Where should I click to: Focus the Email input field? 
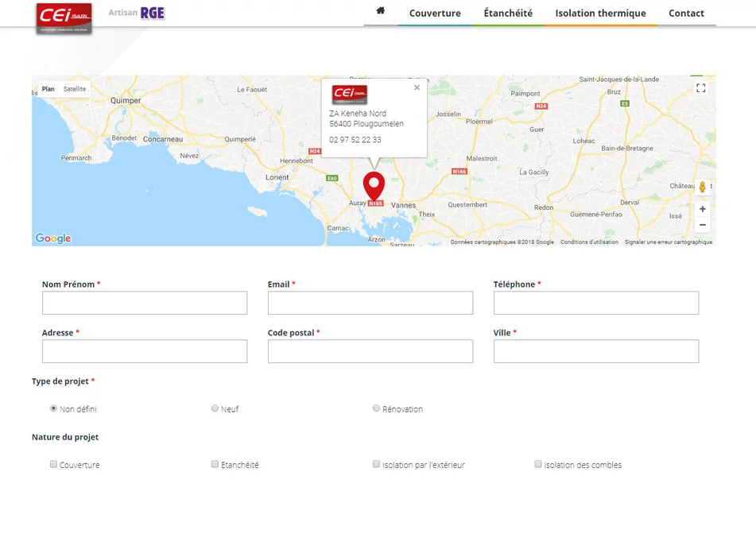point(370,303)
